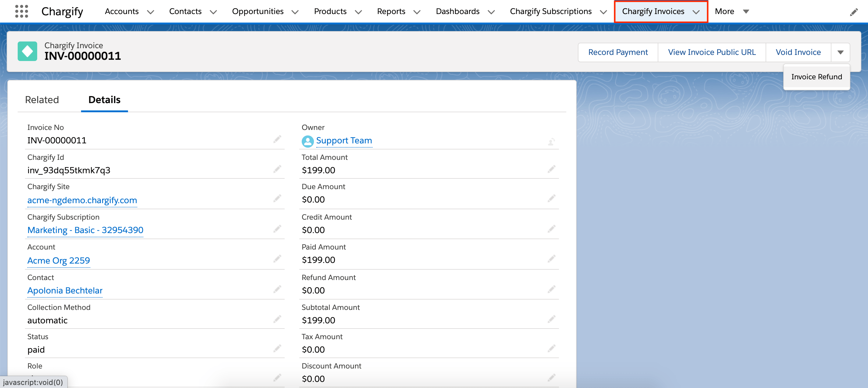Switch to the Related tab
This screenshot has height=388, width=868.
click(42, 100)
